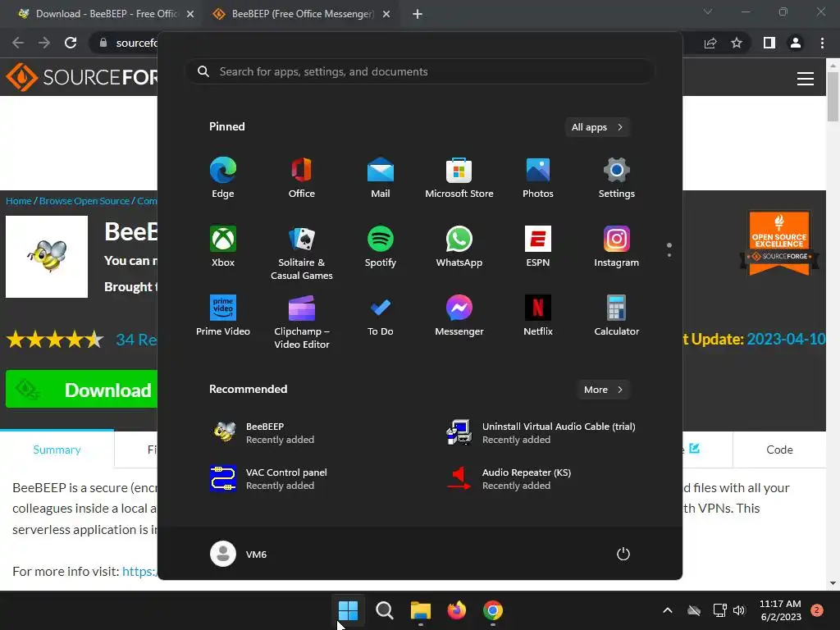Open Chrome tab search dropdown arrow

click(708, 11)
